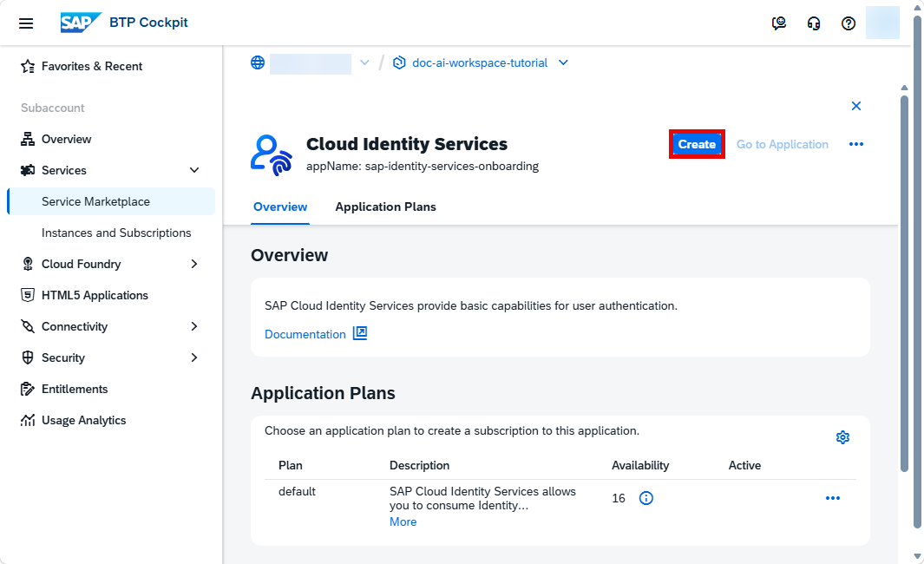Expand the Security section

pos(193,357)
